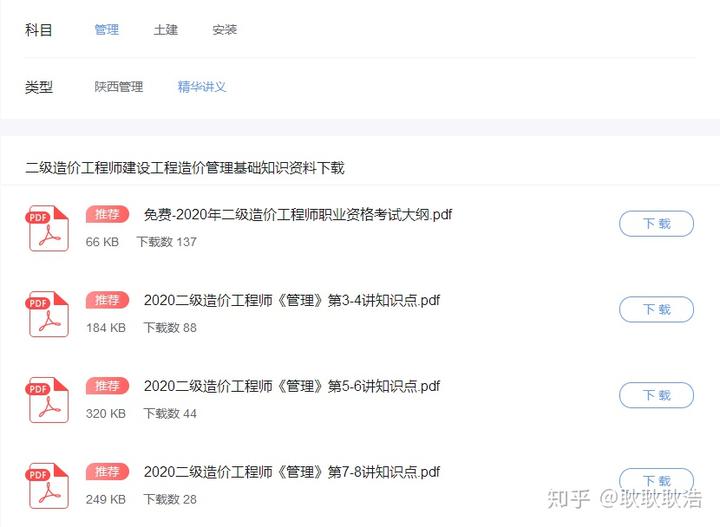
Task: Click file size text 249 KB
Action: (x=106, y=499)
